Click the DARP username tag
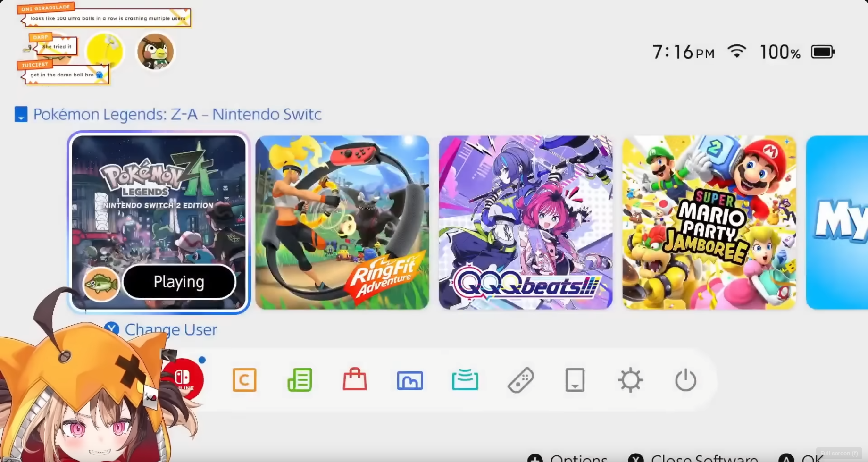Screen dimensions: 868x462 point(41,37)
